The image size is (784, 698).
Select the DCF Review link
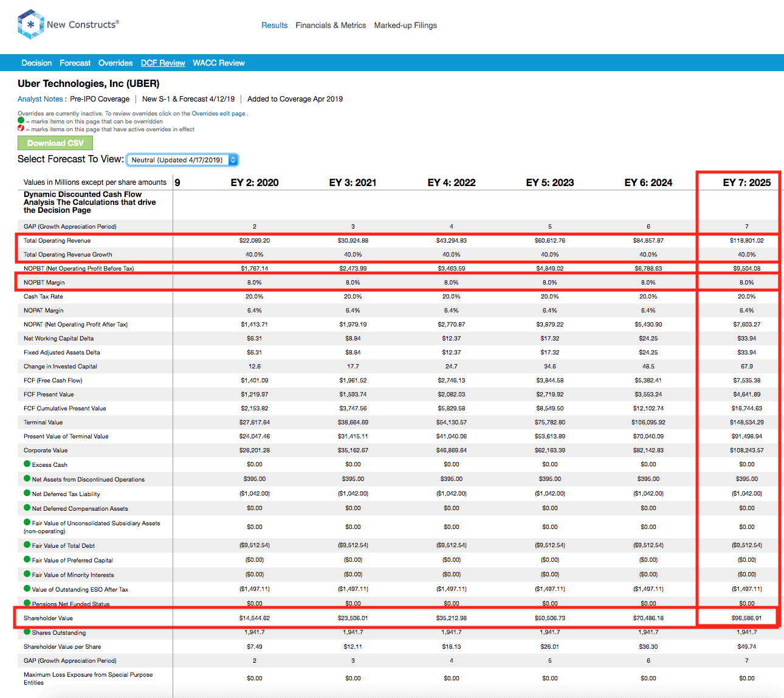tap(163, 63)
